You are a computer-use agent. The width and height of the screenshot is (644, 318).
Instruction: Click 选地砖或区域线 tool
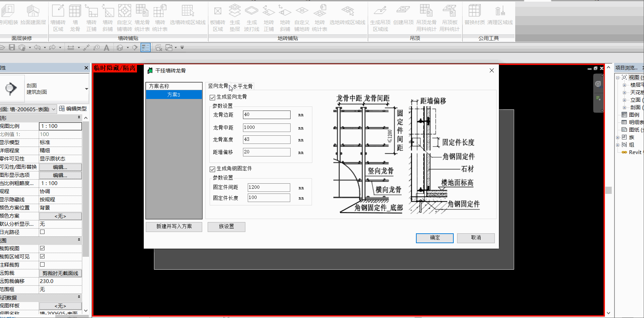pyautogui.click(x=347, y=15)
